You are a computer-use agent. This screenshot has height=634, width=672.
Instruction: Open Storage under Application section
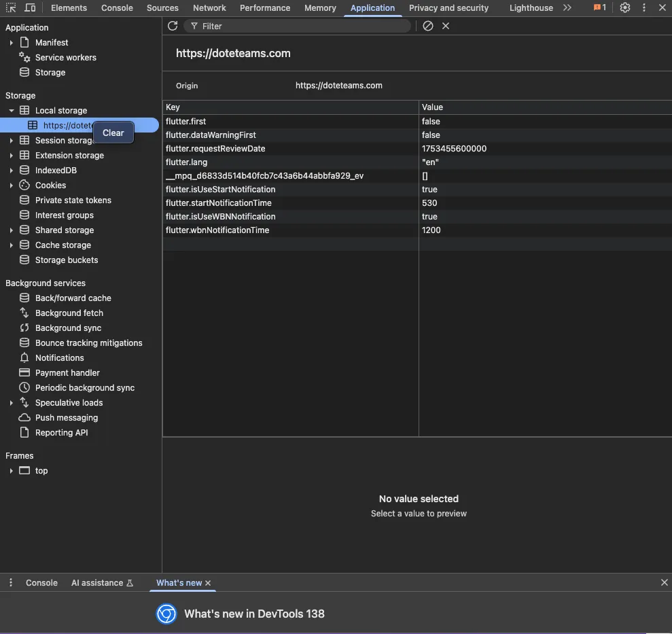(50, 73)
